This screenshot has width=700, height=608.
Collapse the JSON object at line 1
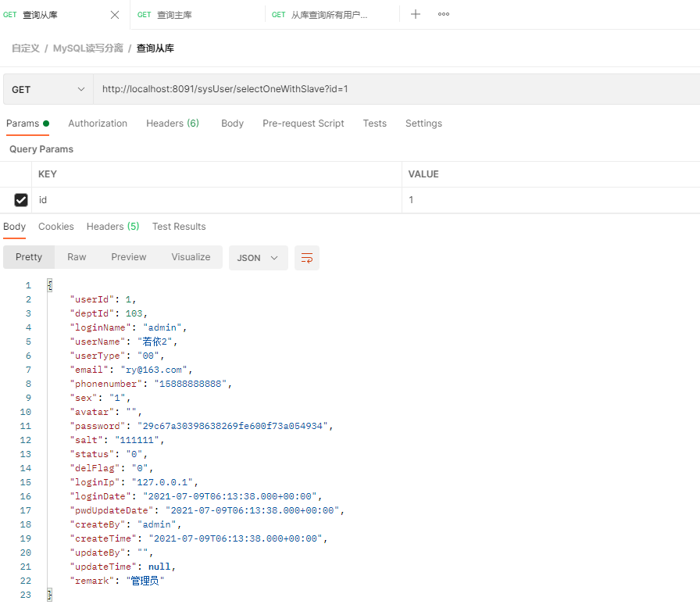(49, 285)
